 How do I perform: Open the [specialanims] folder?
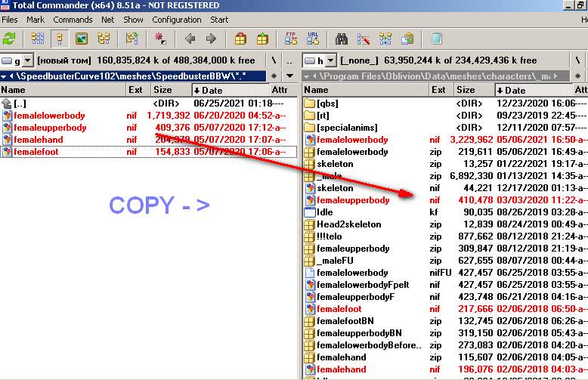[x=445, y=128]
